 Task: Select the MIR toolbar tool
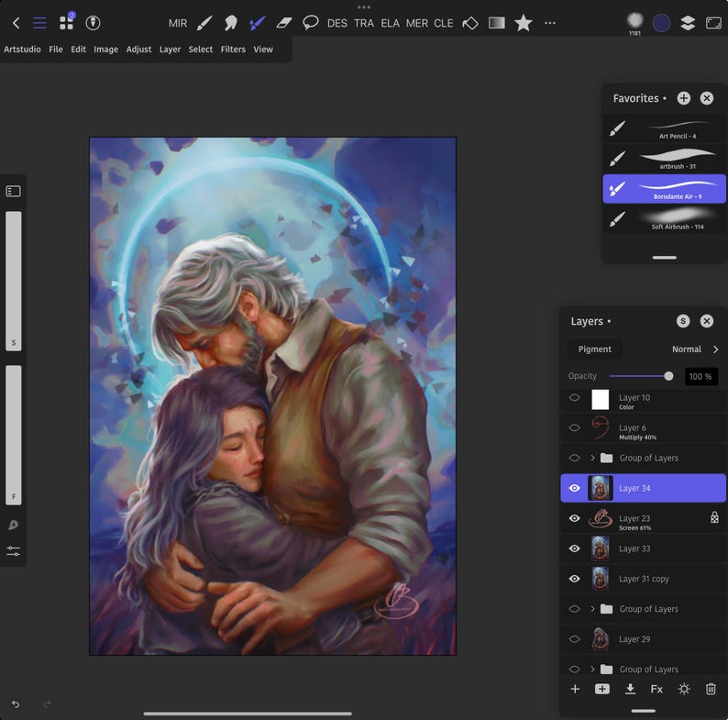click(177, 23)
